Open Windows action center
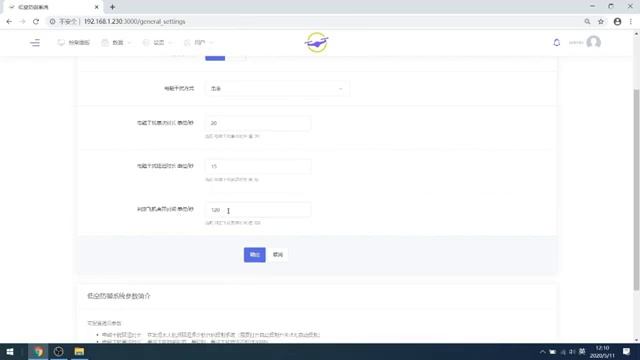The width and height of the screenshot is (640, 360). point(627,351)
